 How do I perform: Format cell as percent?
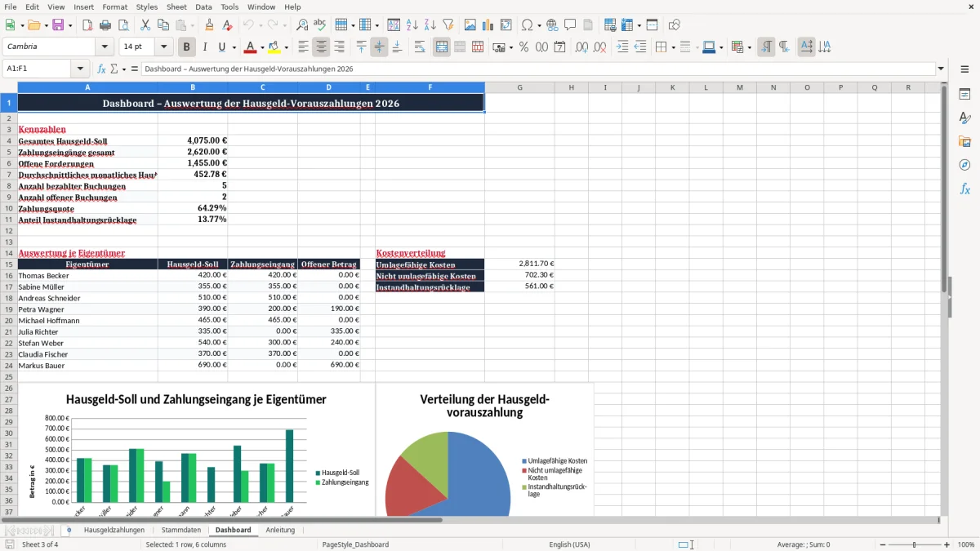[523, 47]
